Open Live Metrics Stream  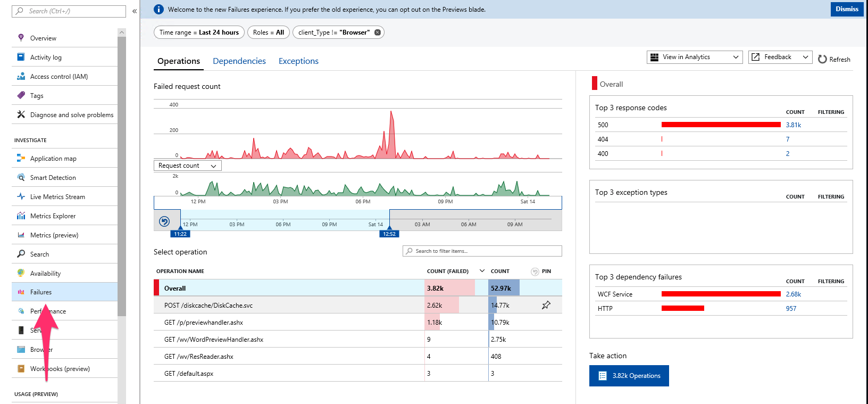tap(57, 197)
